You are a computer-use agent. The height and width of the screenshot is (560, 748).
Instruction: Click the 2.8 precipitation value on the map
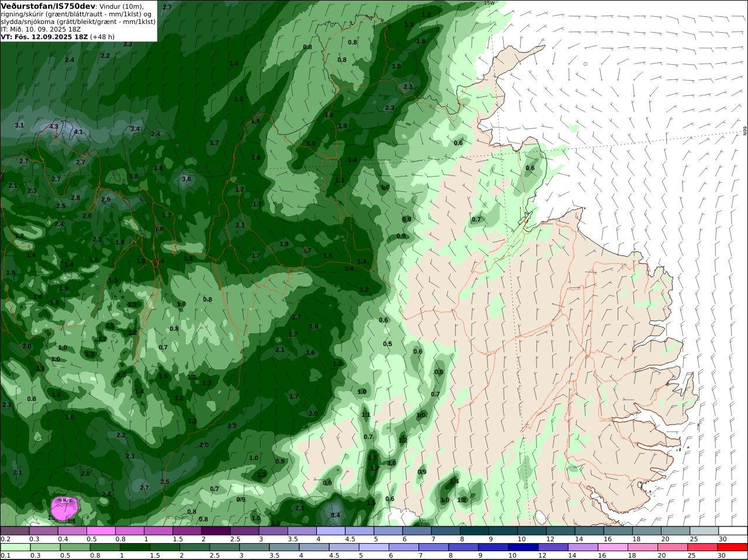75,198
